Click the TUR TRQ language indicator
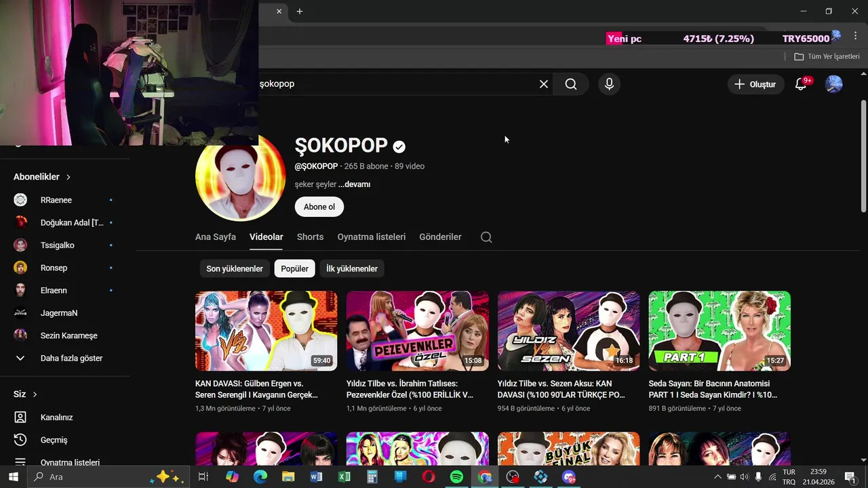Image resolution: width=868 pixels, height=488 pixels. point(789,477)
